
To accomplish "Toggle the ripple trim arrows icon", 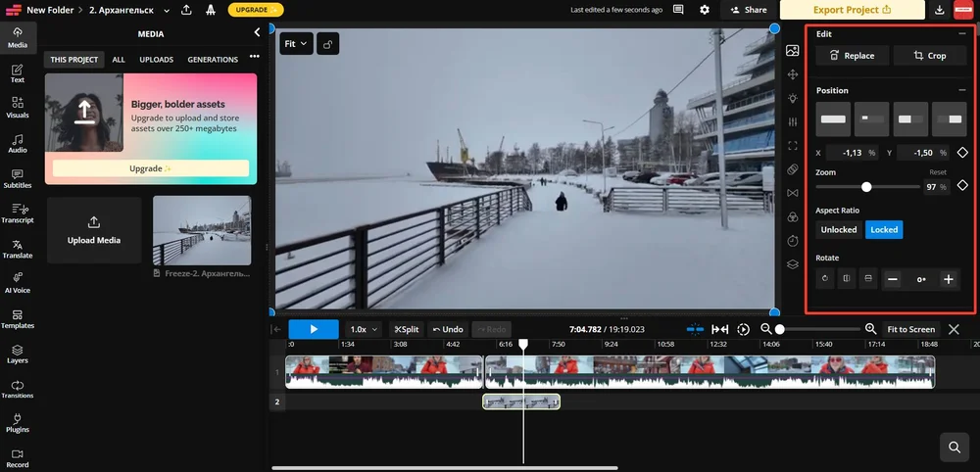I will 720,330.
